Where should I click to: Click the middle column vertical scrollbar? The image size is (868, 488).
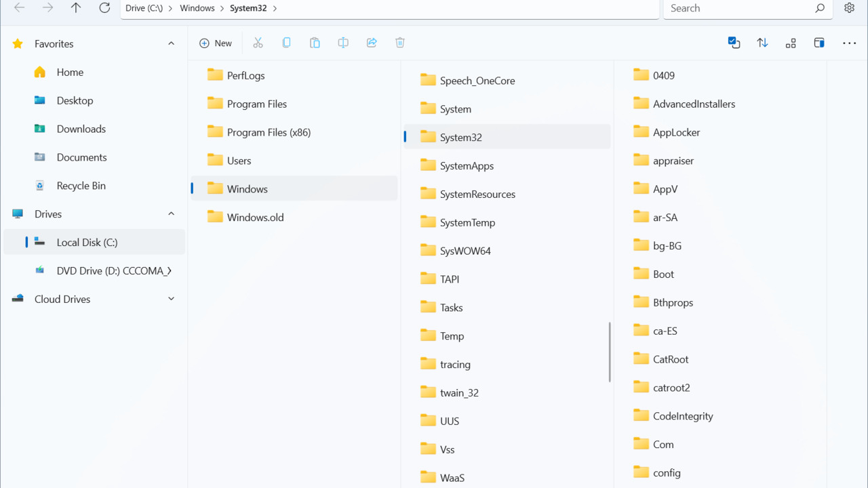point(610,352)
